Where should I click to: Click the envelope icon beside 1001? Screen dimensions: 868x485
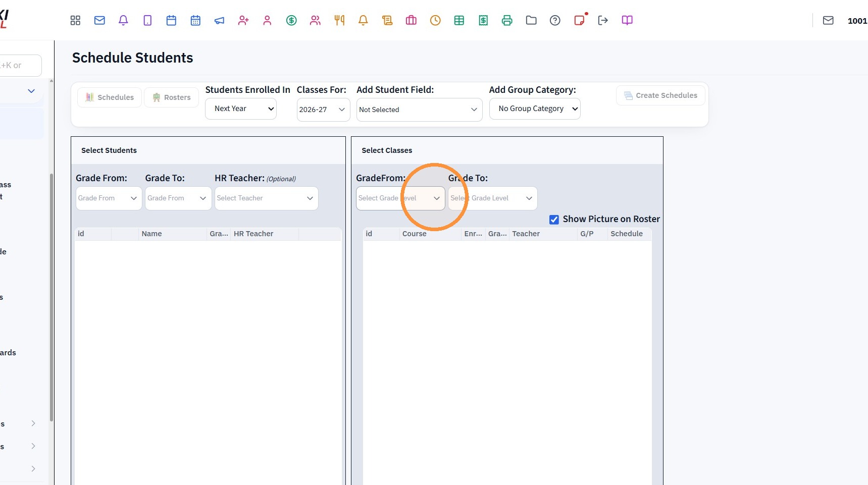point(828,20)
